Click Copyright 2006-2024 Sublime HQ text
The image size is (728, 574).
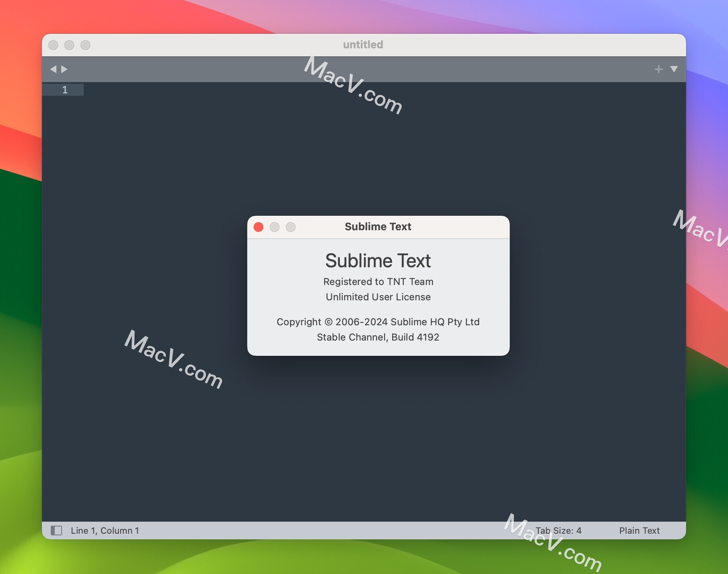click(378, 322)
